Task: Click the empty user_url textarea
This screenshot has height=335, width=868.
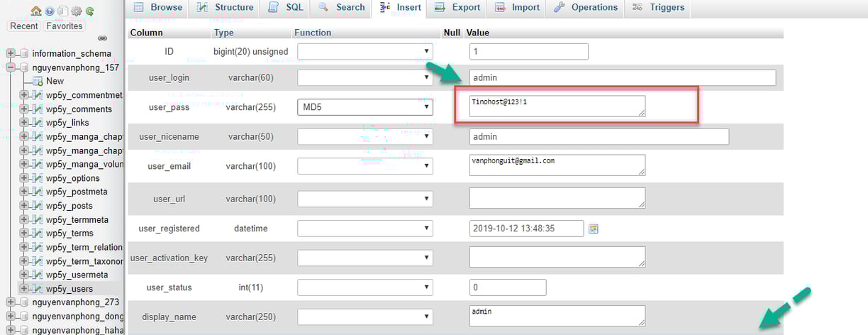Action: click(x=557, y=198)
